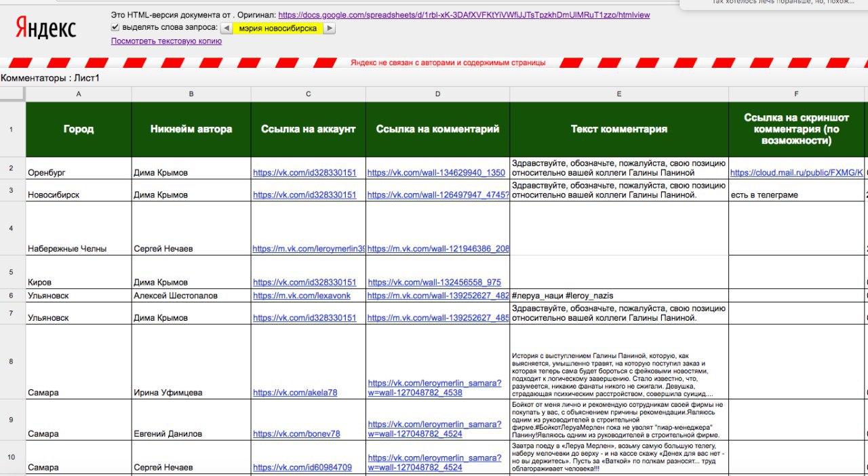Screen dimensions: 868x476
Task: Open account link vk.com/id328330151 in Киров row
Action: [304, 282]
